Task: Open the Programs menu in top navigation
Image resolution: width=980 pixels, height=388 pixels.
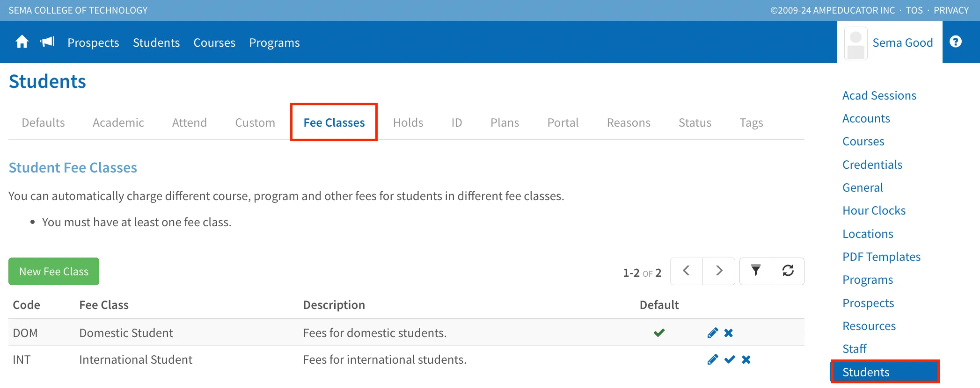Action: (x=274, y=43)
